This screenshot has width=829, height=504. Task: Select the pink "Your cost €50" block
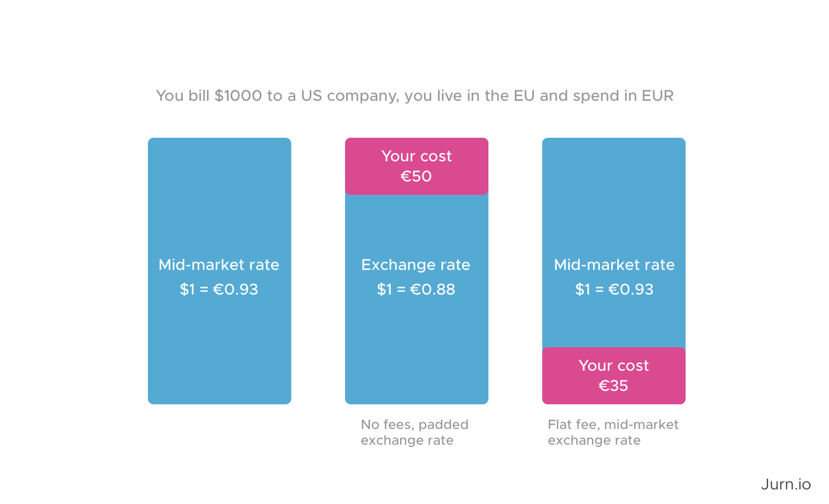pos(417,166)
